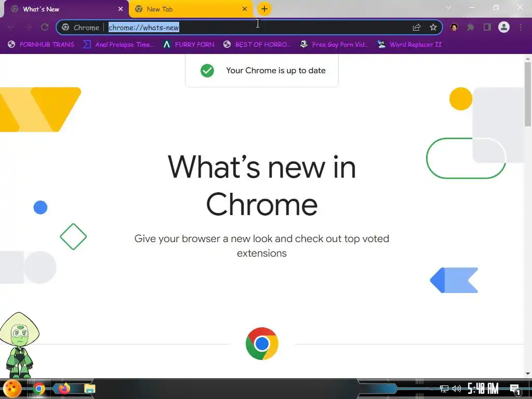Share this page icon in address bar
532x399 pixels.
[417, 28]
